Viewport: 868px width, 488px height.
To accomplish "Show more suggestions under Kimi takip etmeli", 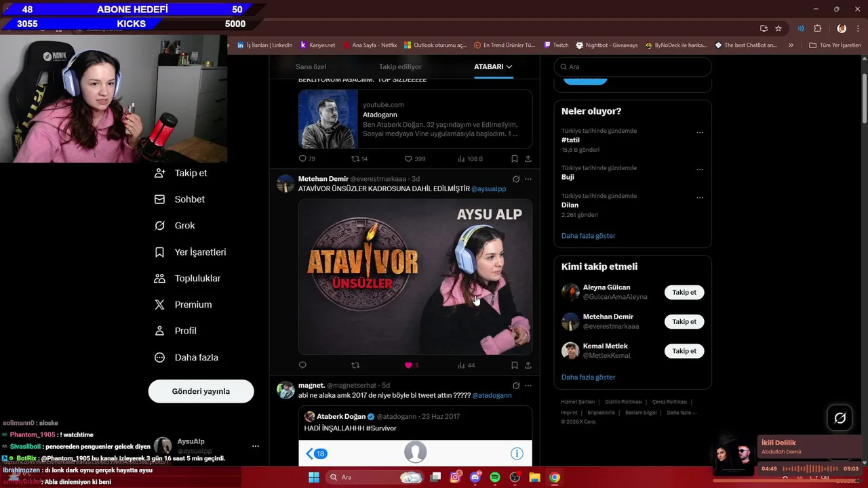I will coord(588,378).
